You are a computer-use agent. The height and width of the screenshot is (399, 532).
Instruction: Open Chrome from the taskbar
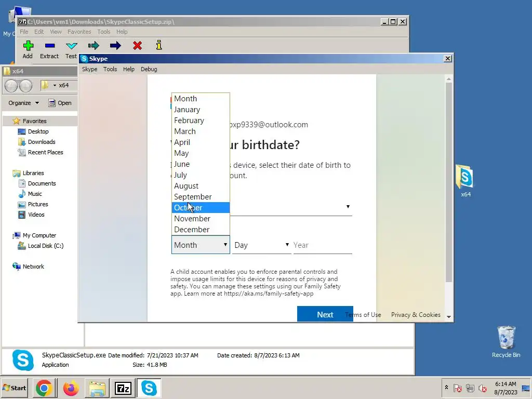coord(44,388)
